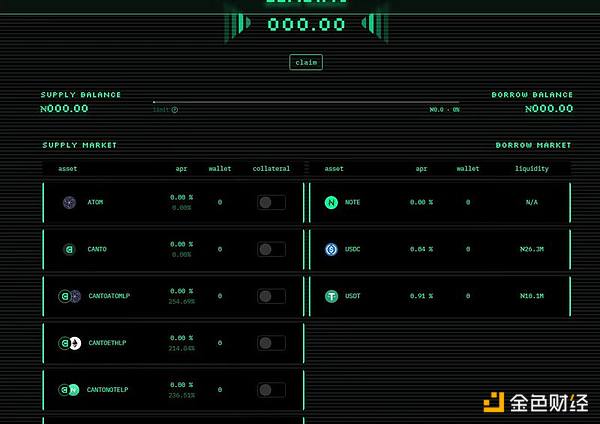The image size is (600, 424).
Task: Click the liquidity column header
Action: [532, 169]
